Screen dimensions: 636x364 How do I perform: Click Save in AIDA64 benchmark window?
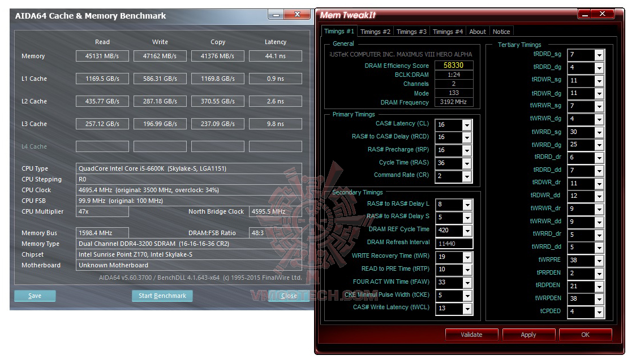click(35, 296)
